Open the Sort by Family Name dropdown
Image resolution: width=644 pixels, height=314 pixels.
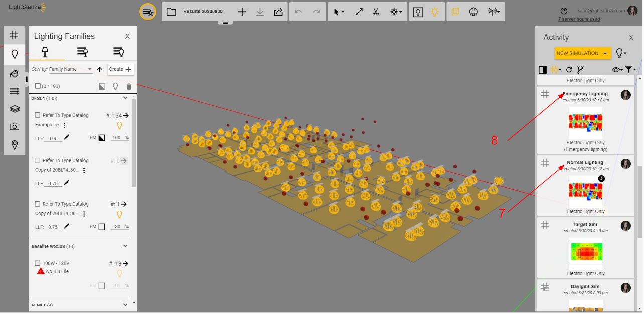coord(70,69)
